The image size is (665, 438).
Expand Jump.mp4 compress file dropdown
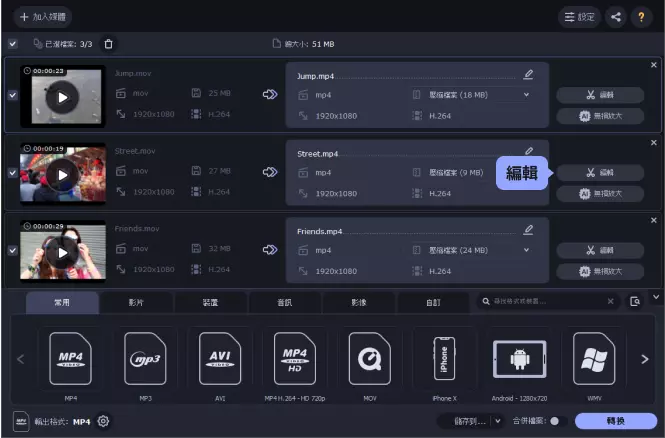click(526, 95)
